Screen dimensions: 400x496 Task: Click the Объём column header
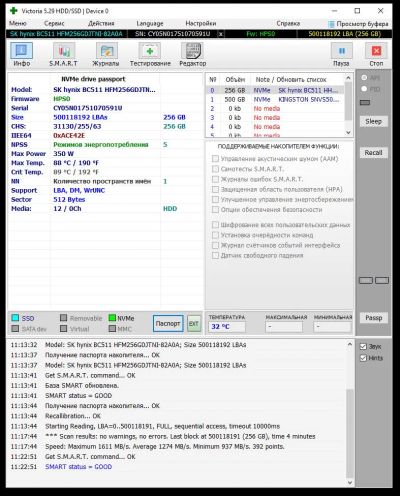[235, 80]
